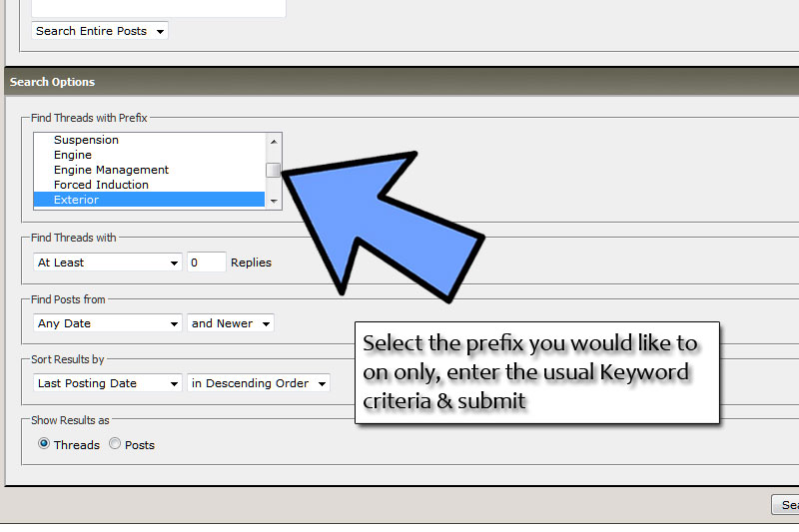
Task: Click the prefix list scroll-down arrow
Action: click(x=273, y=200)
